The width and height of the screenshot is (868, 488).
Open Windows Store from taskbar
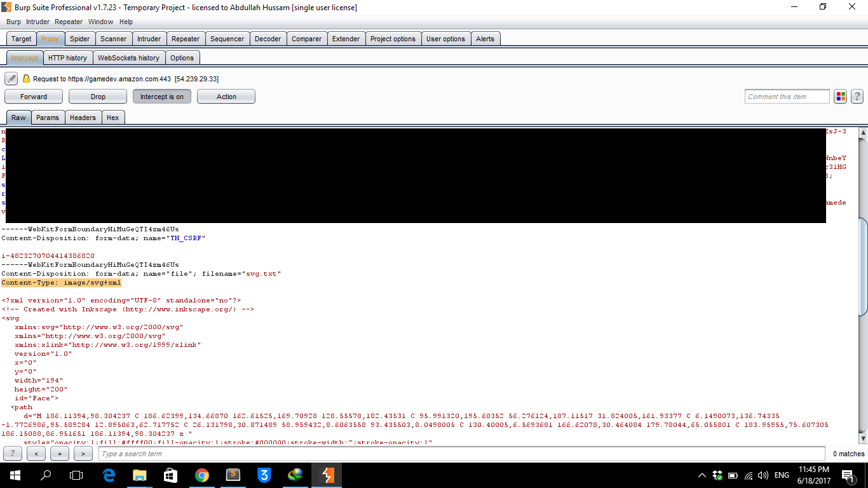pyautogui.click(x=171, y=475)
